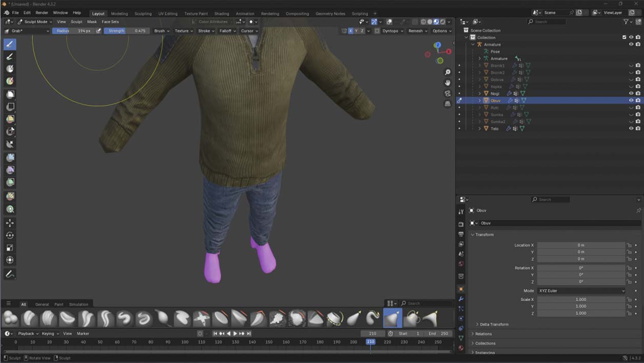
Task: Toggle X axis symmetry button
Action: click(x=350, y=31)
